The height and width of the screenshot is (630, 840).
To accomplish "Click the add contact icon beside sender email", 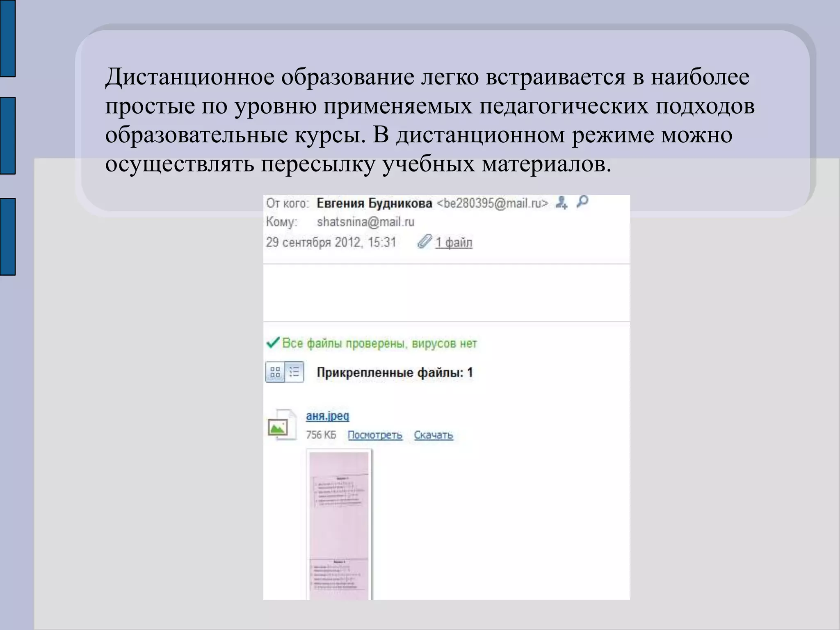I will coord(562,203).
